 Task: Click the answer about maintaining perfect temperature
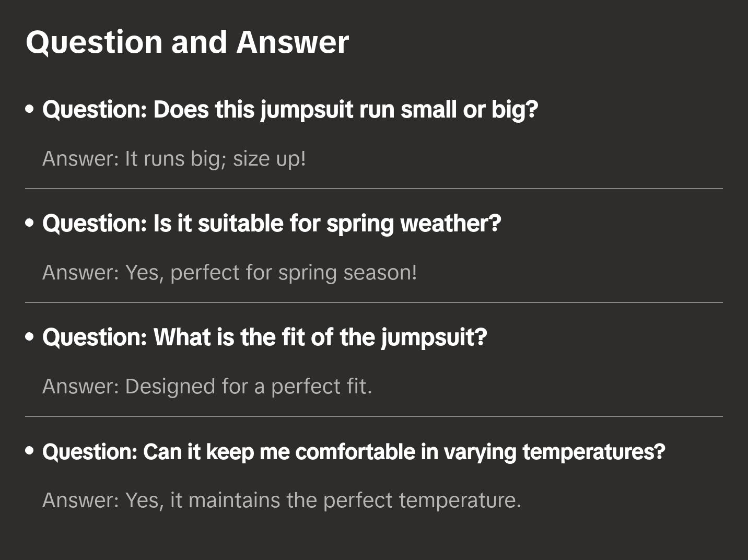282,500
